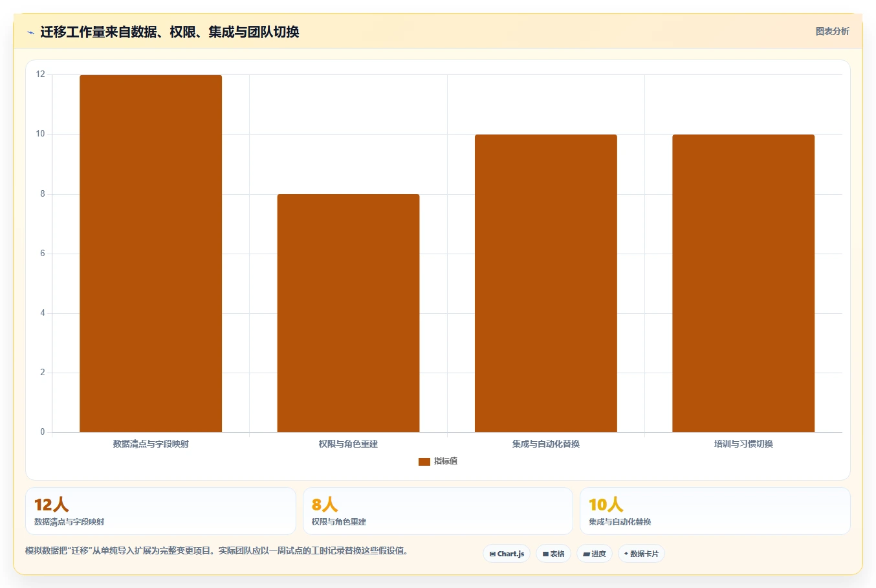This screenshot has width=876, height=588.
Task: Select the 集成与自动化替换 bar in the chart
Action: pyautogui.click(x=546, y=283)
